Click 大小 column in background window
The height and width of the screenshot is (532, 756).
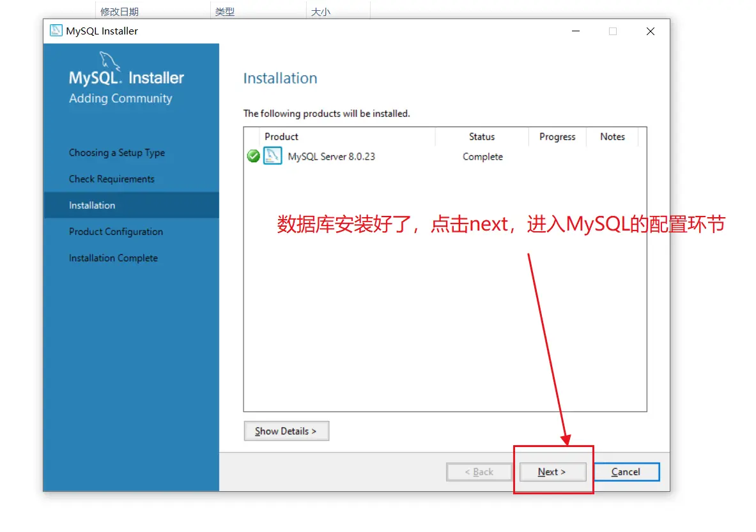click(321, 11)
